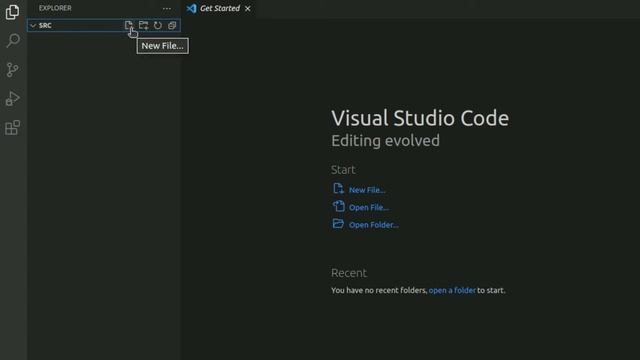
Task: Open Explorer views and more actions menu
Action: click(x=167, y=8)
